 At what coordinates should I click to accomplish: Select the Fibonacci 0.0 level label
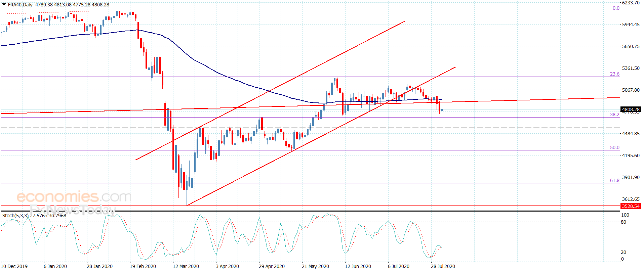[616, 8]
